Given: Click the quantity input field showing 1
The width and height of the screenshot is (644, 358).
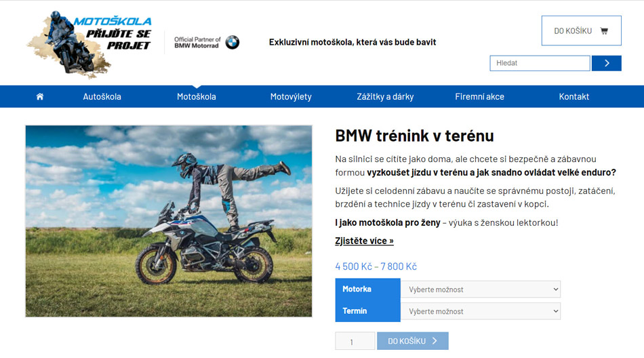Looking at the screenshot, I should pyautogui.click(x=355, y=341).
